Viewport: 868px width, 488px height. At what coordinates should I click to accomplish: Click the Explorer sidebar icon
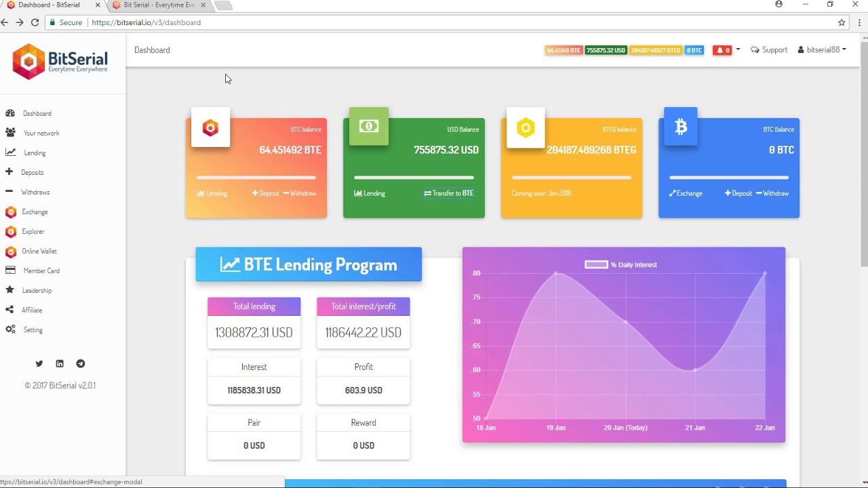pos(10,232)
